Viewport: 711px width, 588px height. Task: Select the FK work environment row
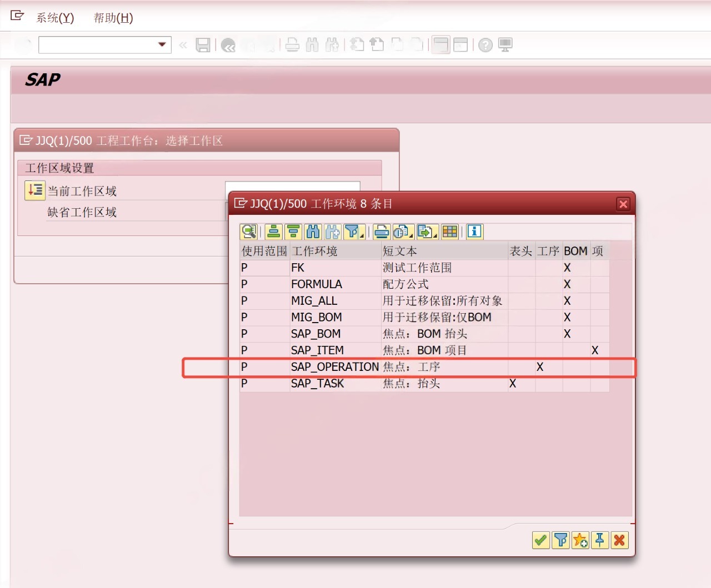point(424,268)
